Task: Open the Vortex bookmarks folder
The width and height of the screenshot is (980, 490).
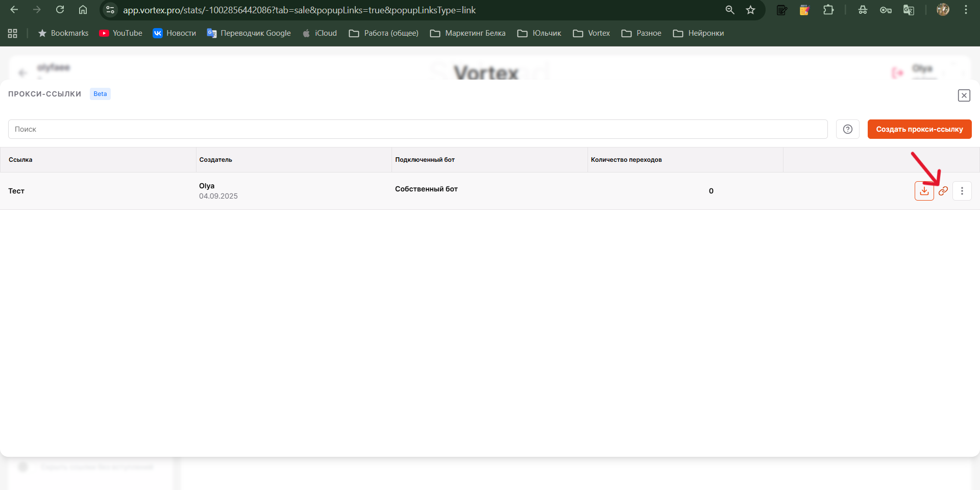Action: click(x=592, y=33)
